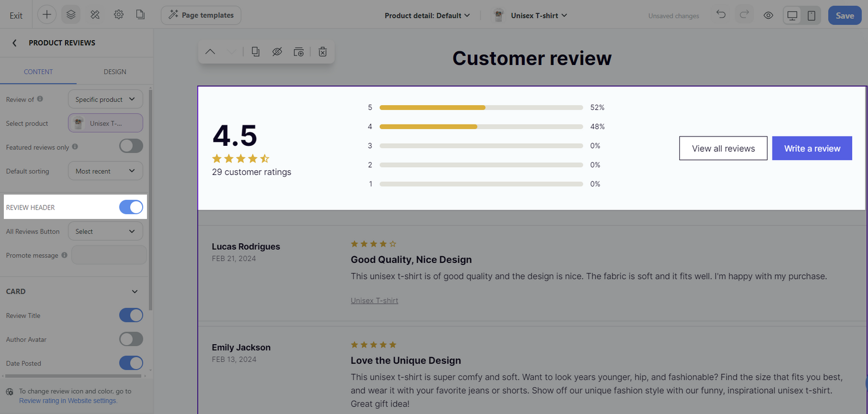The height and width of the screenshot is (414, 868).
Task: Disable the Date Posted toggle
Action: click(x=131, y=363)
